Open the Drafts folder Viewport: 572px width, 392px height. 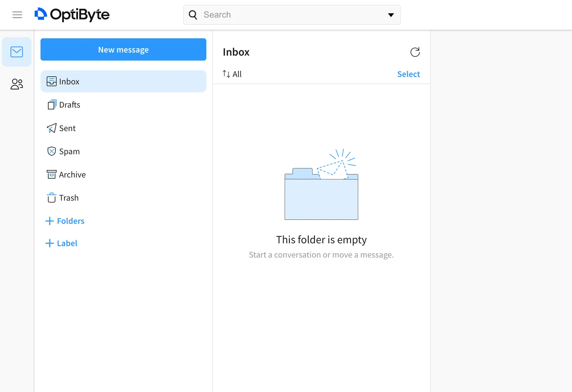[123, 105]
